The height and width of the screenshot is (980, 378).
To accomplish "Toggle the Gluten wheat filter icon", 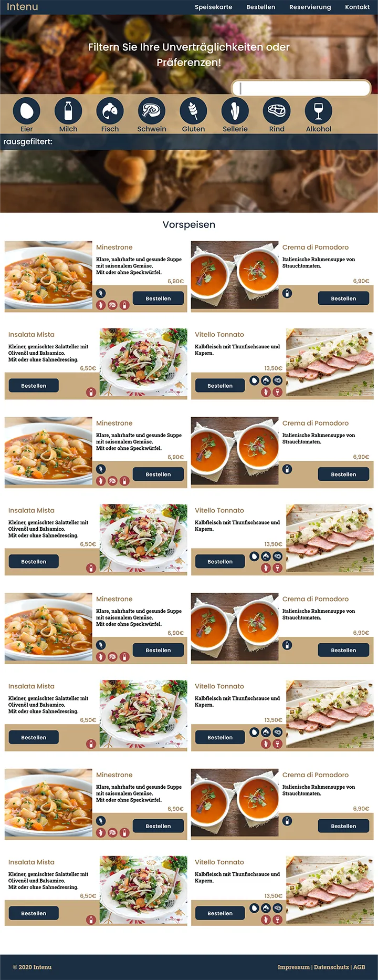I will click(193, 111).
